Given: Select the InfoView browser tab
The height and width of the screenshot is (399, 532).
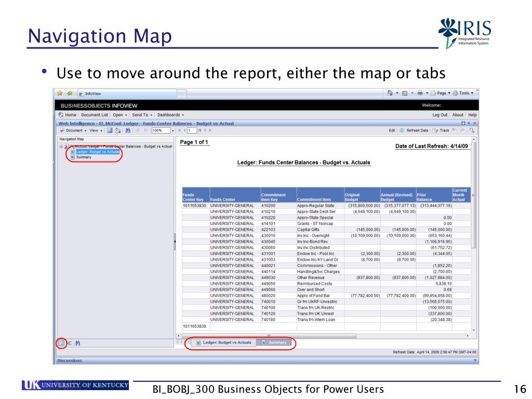Looking at the screenshot, I should pos(127,94).
